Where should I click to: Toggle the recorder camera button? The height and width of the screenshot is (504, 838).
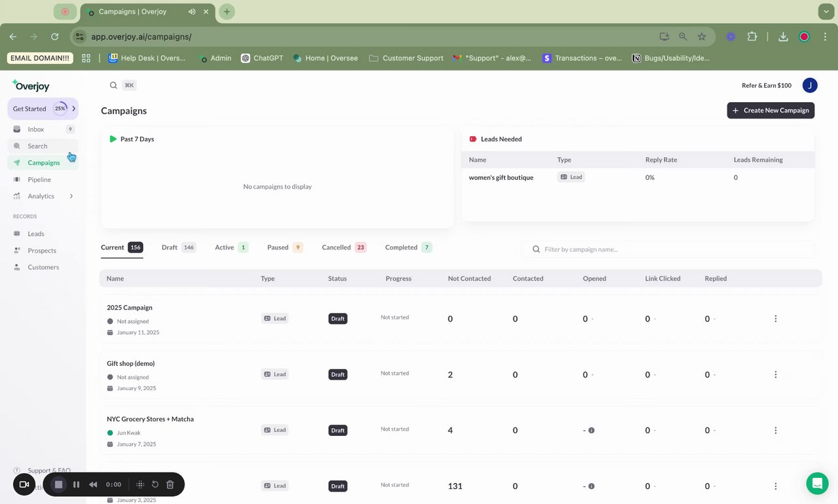point(24,484)
